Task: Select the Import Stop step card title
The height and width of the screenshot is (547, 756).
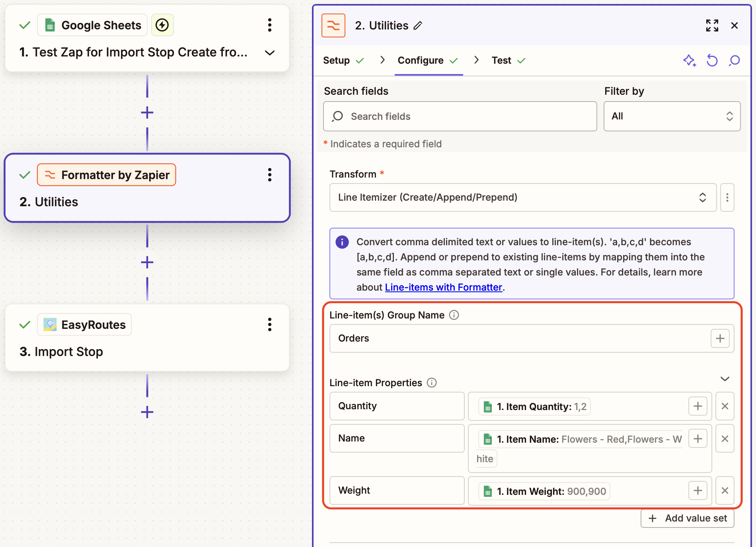Action: click(61, 352)
